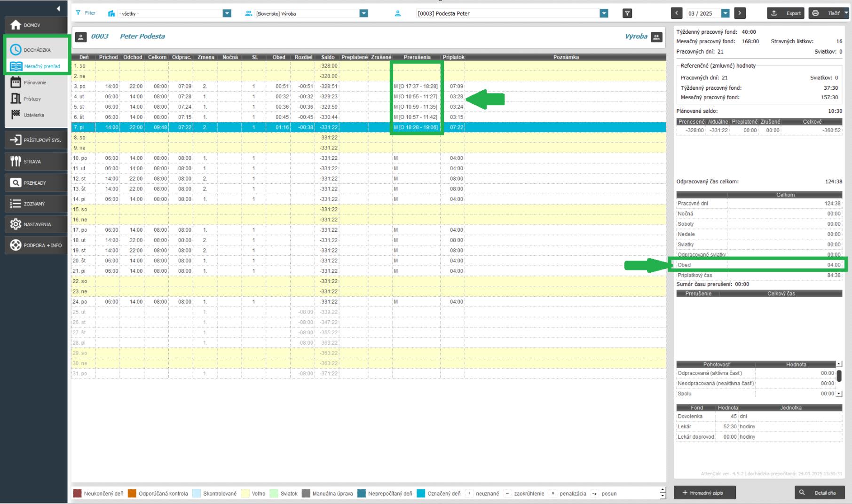
Task: Expand the '- všetky -' dropdown
Action: pyautogui.click(x=227, y=14)
